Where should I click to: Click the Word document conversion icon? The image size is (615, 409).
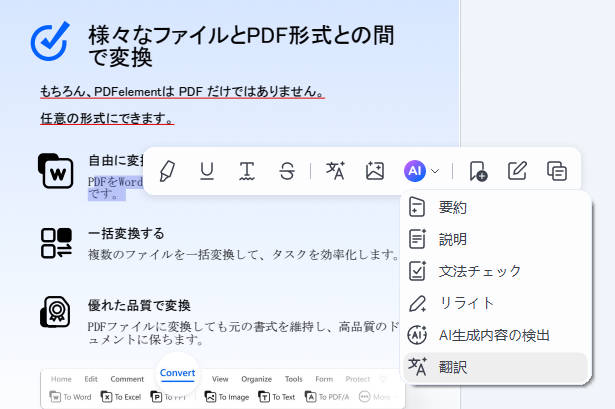coord(56,171)
